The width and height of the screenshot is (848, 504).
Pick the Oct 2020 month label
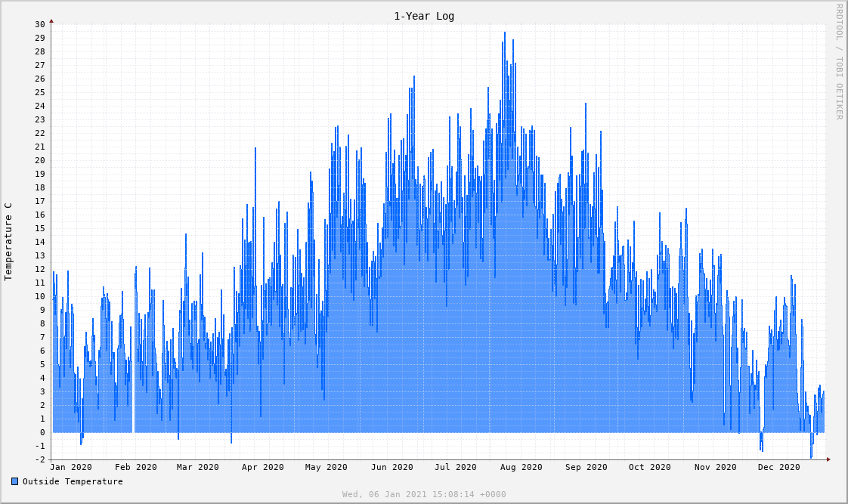pos(650,467)
